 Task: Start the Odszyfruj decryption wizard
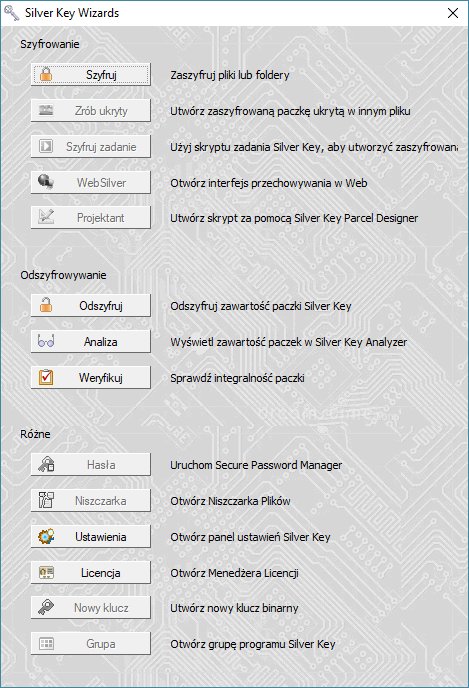click(91, 305)
